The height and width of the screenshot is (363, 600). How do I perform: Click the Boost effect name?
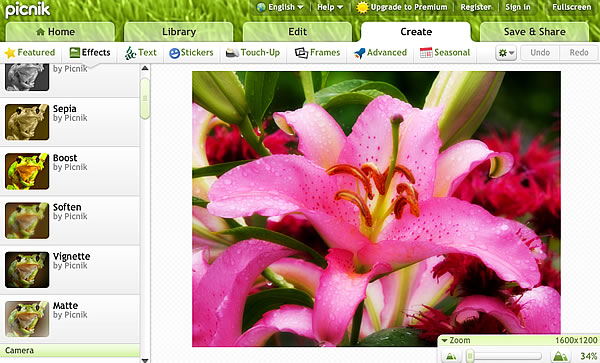point(65,158)
